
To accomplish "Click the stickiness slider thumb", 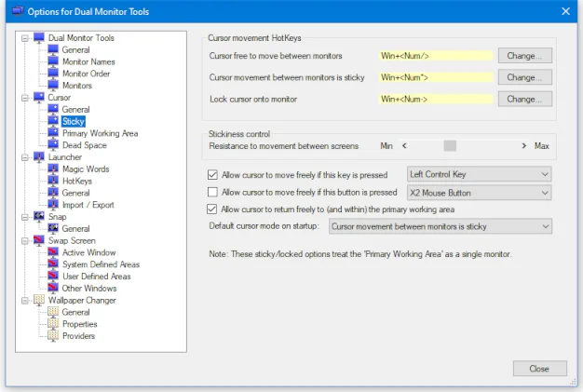I will [450, 145].
